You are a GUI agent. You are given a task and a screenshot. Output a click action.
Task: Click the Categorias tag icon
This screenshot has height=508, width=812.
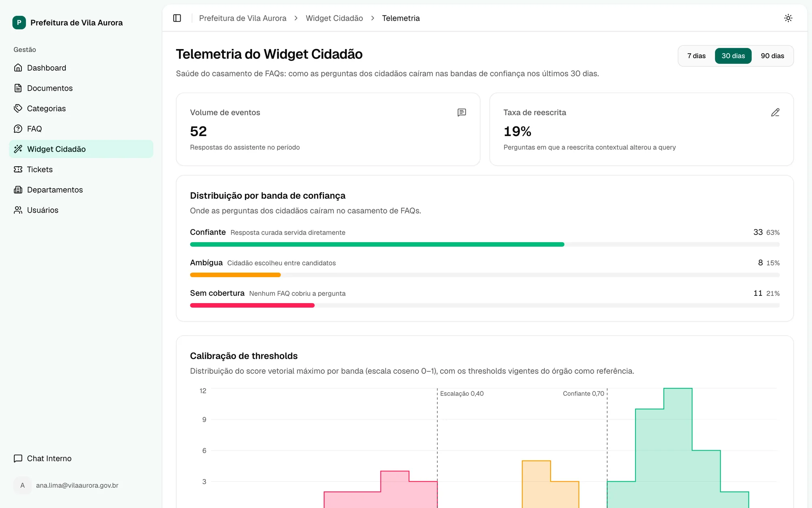(x=18, y=109)
